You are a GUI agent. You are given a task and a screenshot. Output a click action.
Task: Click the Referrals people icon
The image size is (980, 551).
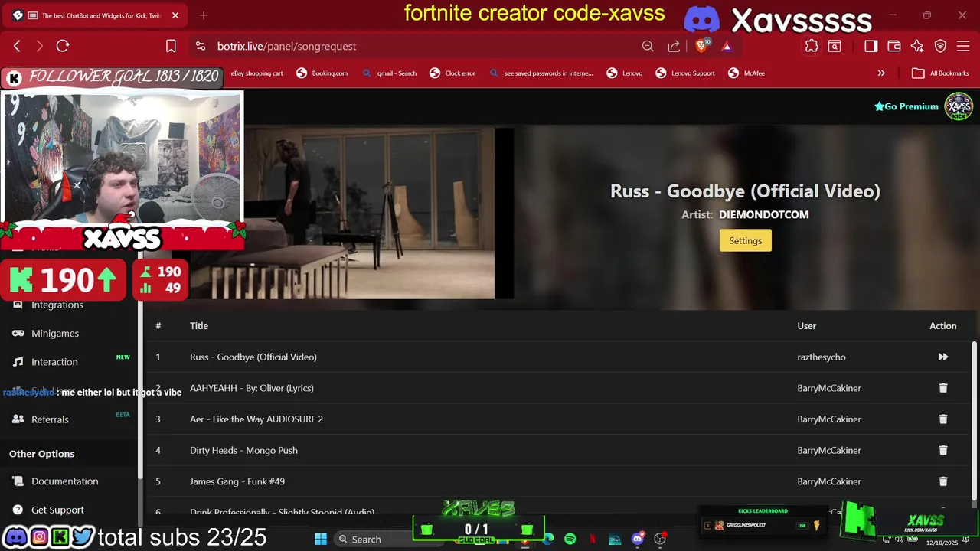tap(18, 419)
